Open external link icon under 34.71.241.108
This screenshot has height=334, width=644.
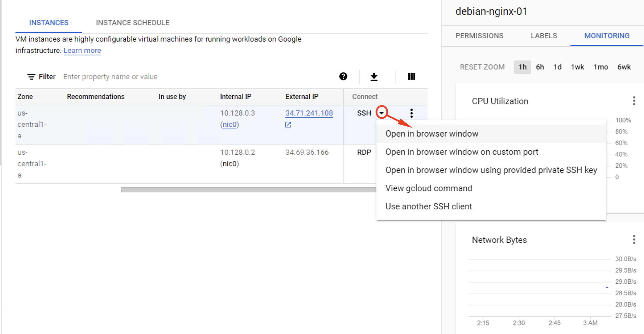pos(288,125)
